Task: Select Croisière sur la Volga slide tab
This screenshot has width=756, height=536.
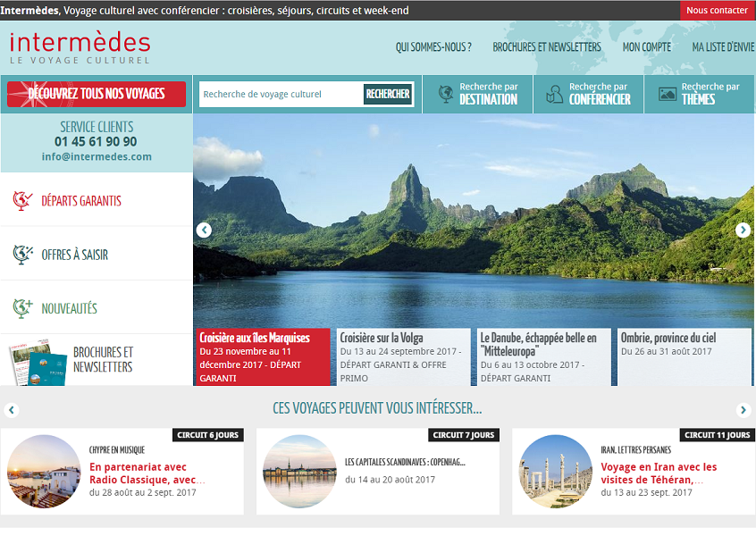Action: coord(403,357)
